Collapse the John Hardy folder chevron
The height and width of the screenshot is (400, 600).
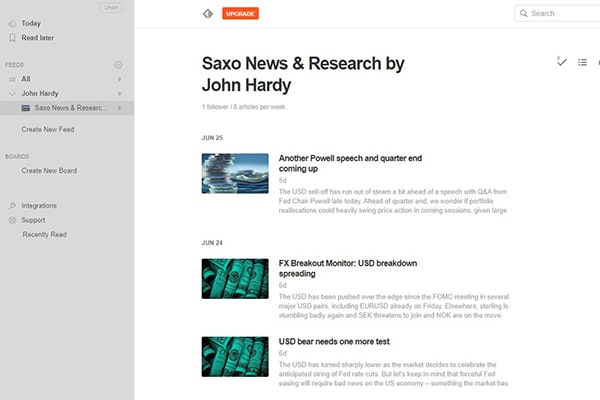12,93
